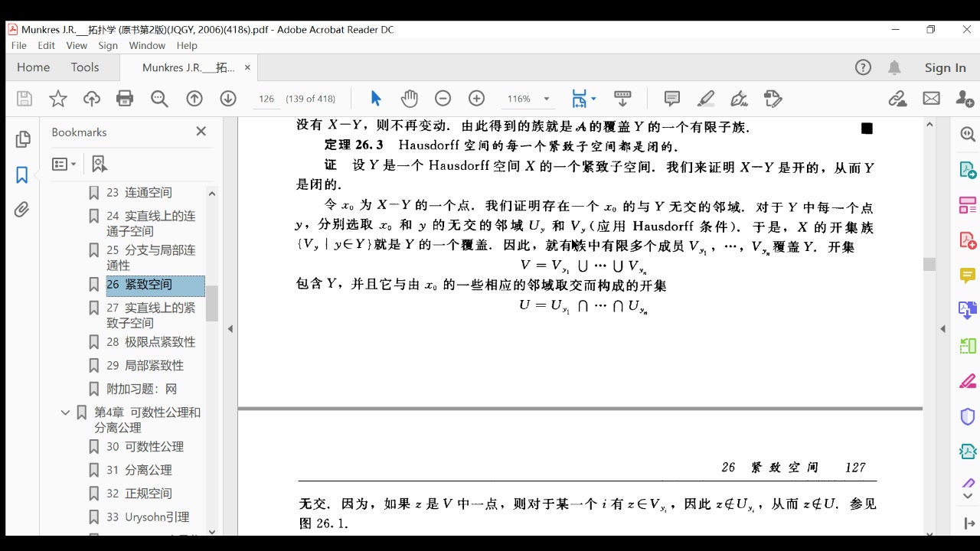Open bookmark 33 Urysohn引理
Screen dimensions: 980x551
148,517
